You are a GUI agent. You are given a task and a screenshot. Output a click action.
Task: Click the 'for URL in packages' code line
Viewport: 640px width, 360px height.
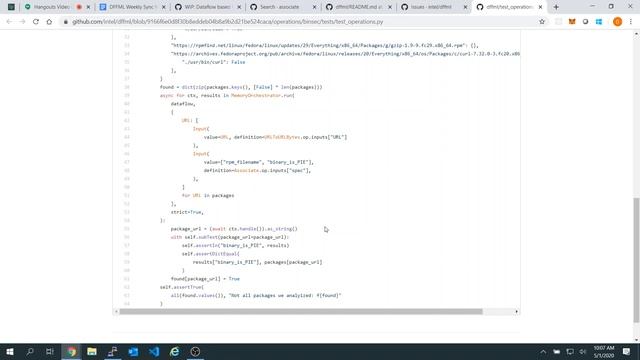(x=208, y=196)
